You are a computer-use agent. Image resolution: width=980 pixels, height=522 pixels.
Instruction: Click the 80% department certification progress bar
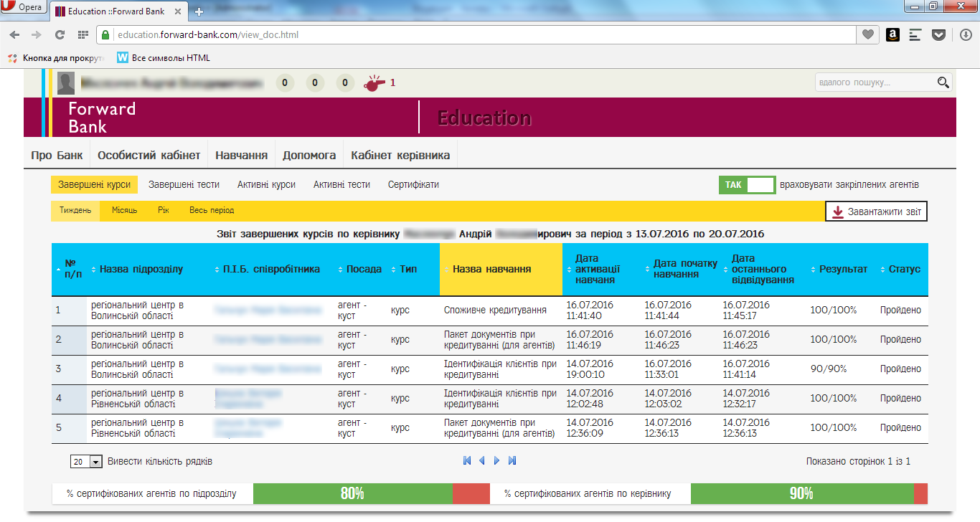371,493
